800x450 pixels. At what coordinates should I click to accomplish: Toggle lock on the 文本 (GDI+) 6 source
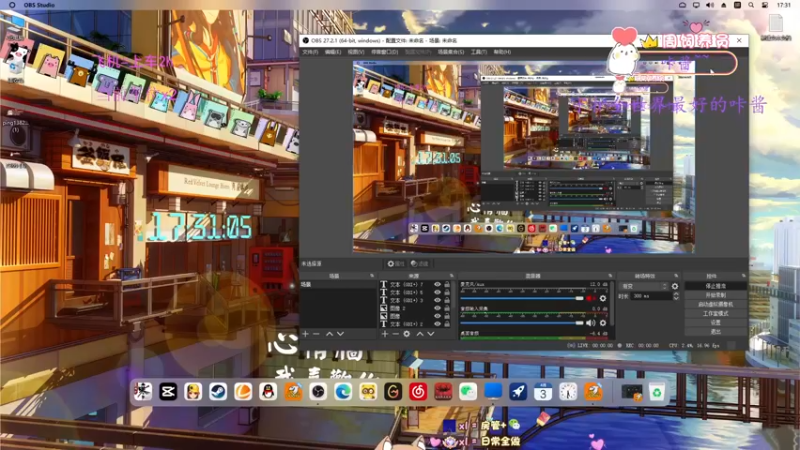[x=447, y=292]
